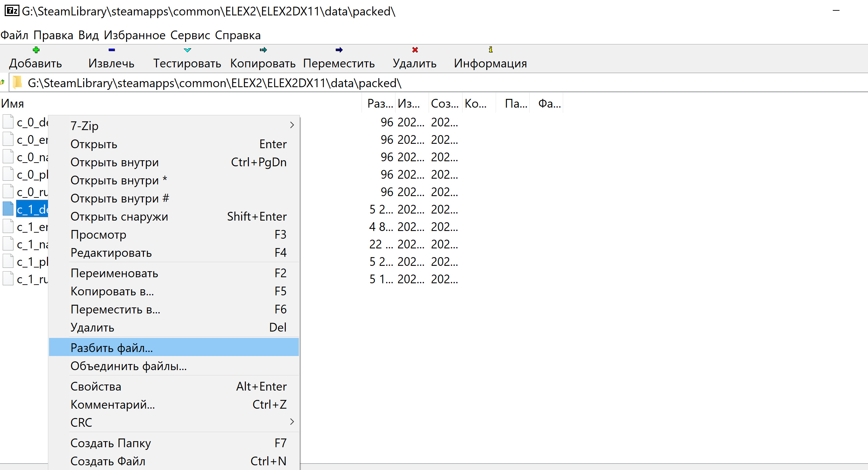Click the red X Delete icon
The image size is (868, 470).
click(415, 50)
